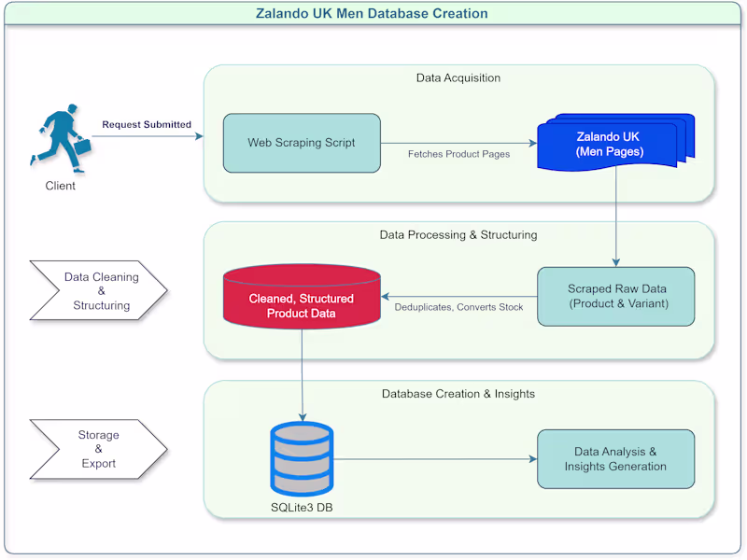Select the 'Database Creation & Insights' heading
This screenshot has width=747, height=560.
[458, 394]
